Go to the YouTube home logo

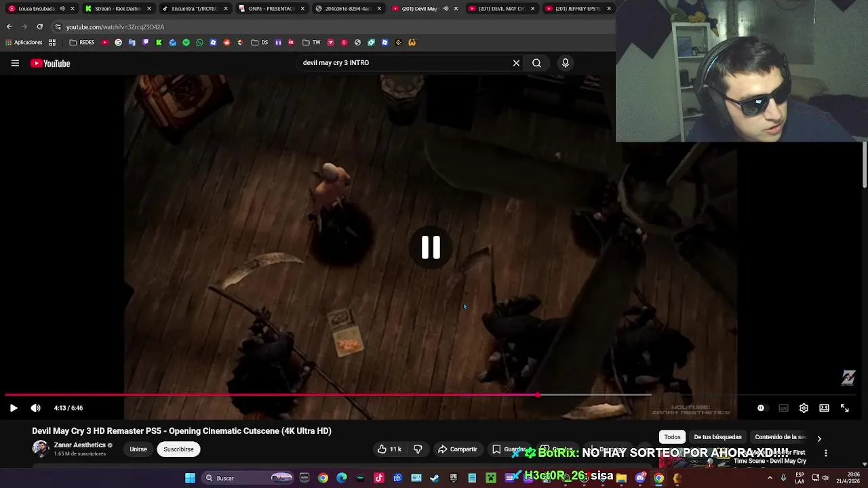point(50,63)
